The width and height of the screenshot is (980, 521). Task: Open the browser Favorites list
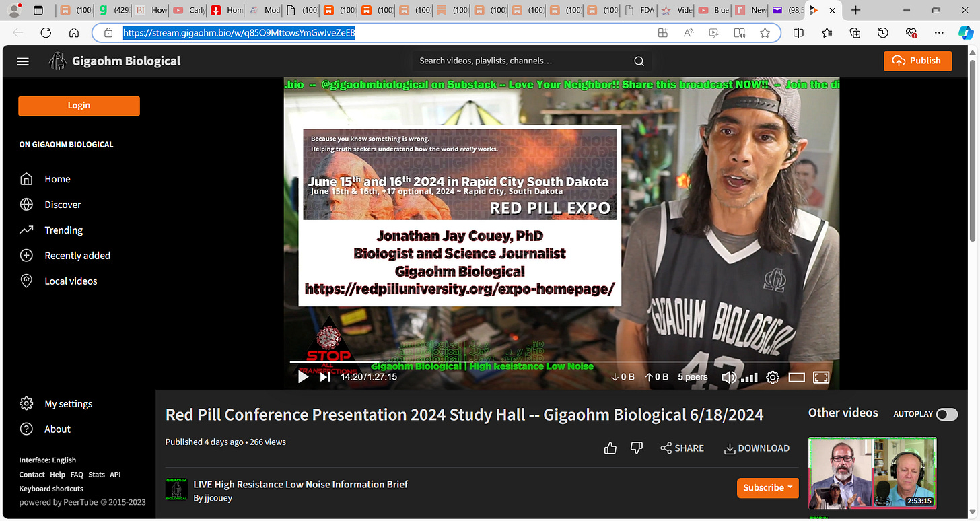coord(827,32)
